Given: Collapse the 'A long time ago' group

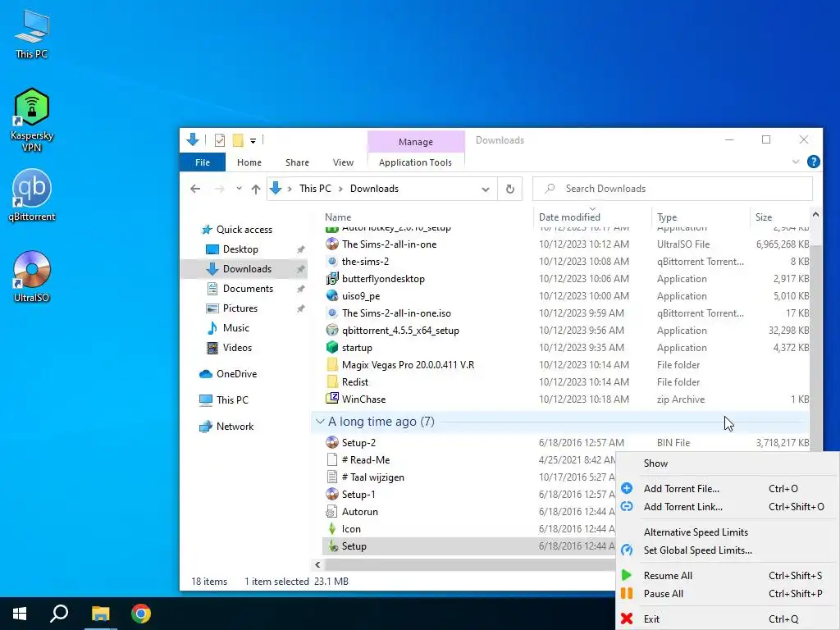Looking at the screenshot, I should coord(320,422).
